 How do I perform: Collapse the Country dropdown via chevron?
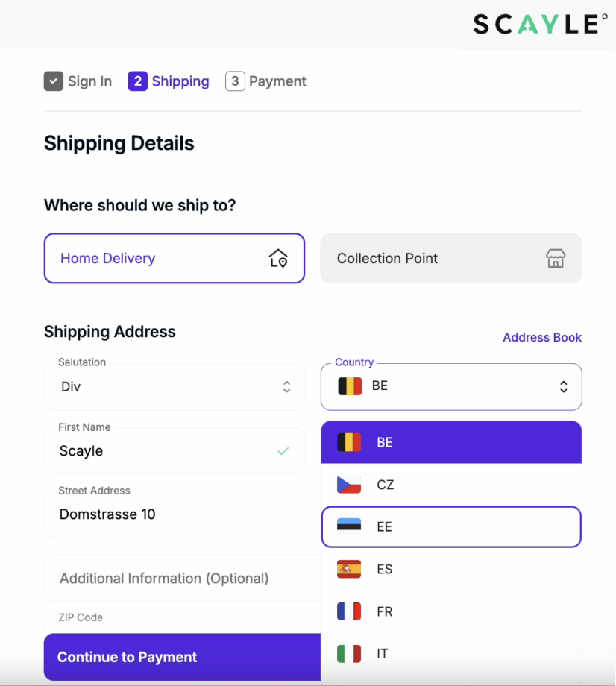pos(564,386)
